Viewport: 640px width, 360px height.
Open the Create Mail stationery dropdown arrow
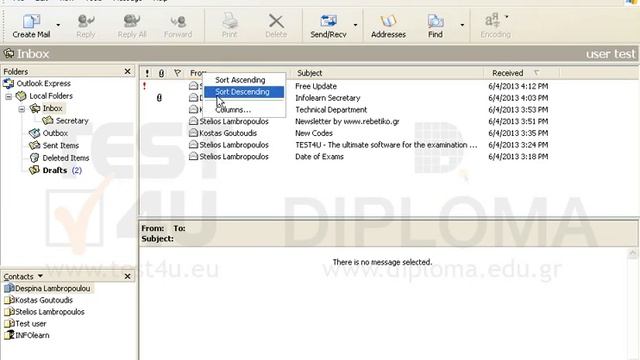pyautogui.click(x=58, y=25)
